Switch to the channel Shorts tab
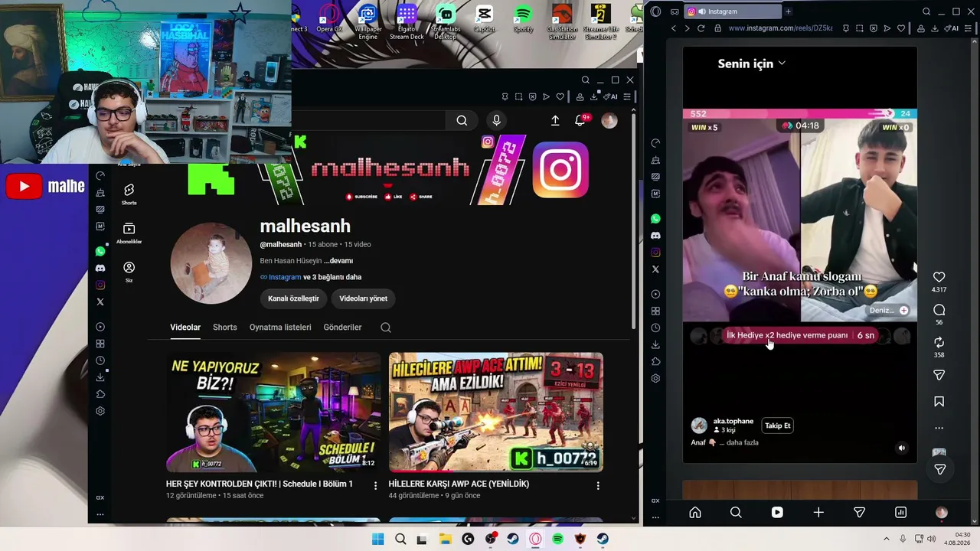The width and height of the screenshot is (980, 551). [224, 328]
